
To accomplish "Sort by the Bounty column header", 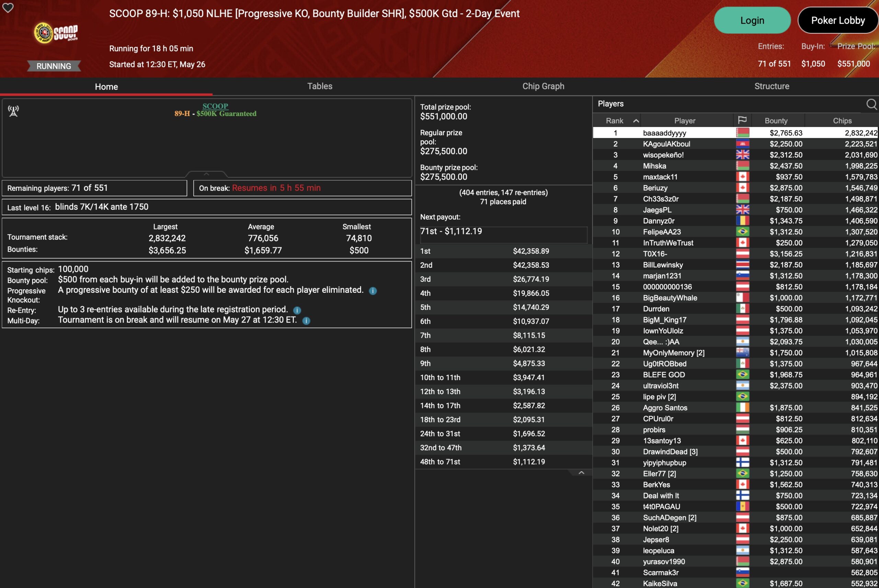I will pyautogui.click(x=776, y=121).
